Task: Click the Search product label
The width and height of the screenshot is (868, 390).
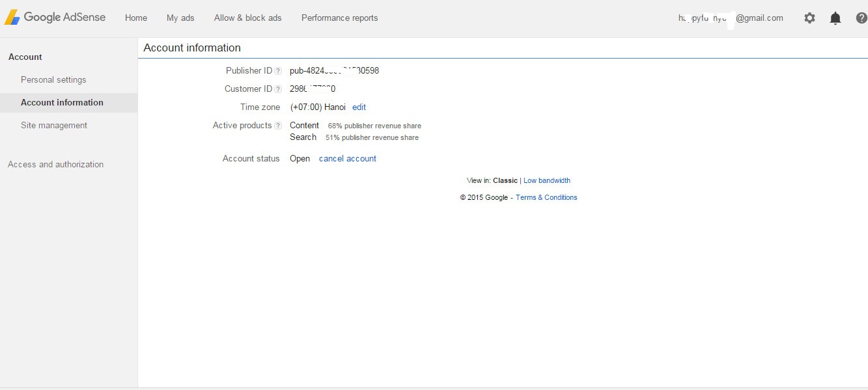Action: coord(303,137)
